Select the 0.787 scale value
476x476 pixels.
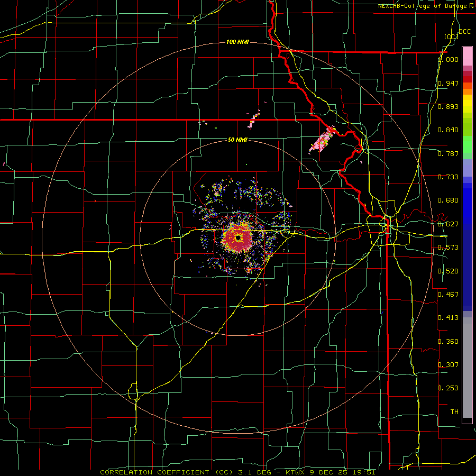448,153
